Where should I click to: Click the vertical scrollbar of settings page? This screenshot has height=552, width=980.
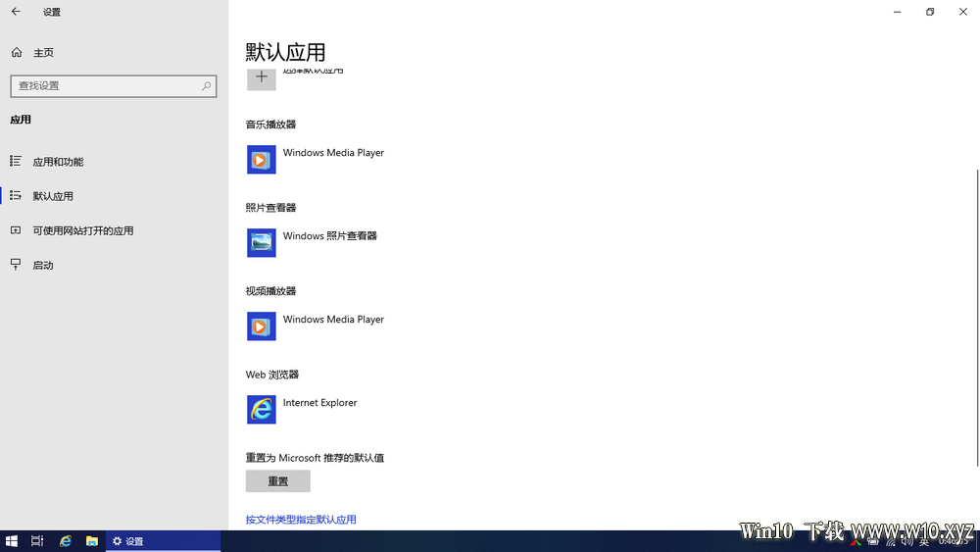977,317
